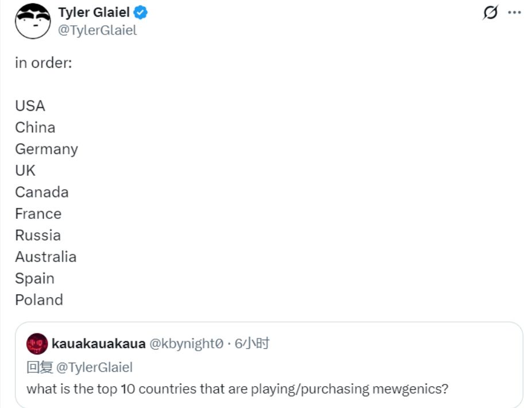The image size is (532, 408).
Task: Open the Grok explain-post icon
Action: coord(490,13)
